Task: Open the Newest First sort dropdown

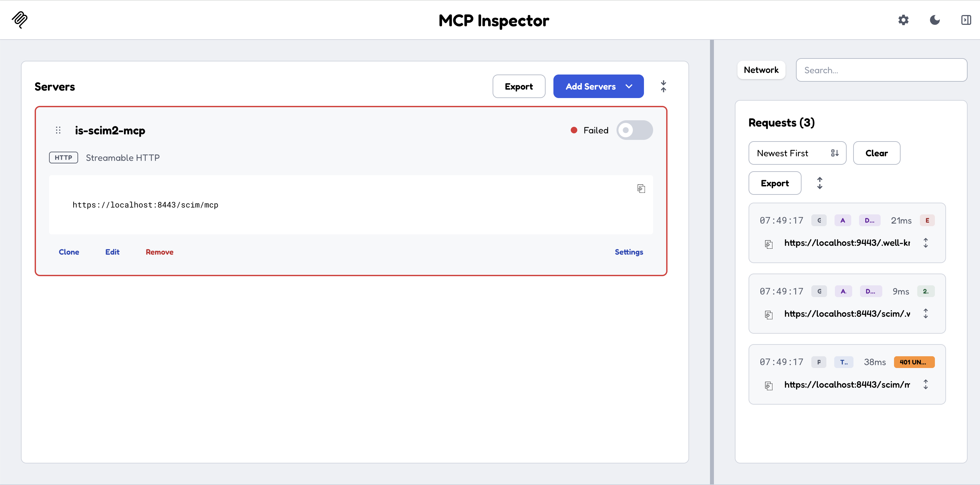Action: tap(797, 153)
